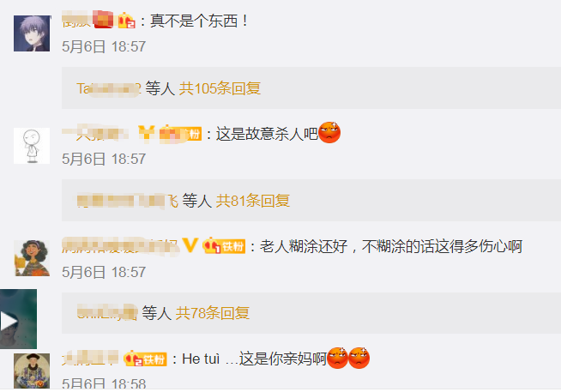Expand the 共81条回复 replies link
Image resolution: width=561 pixels, height=392 pixels.
point(252,201)
